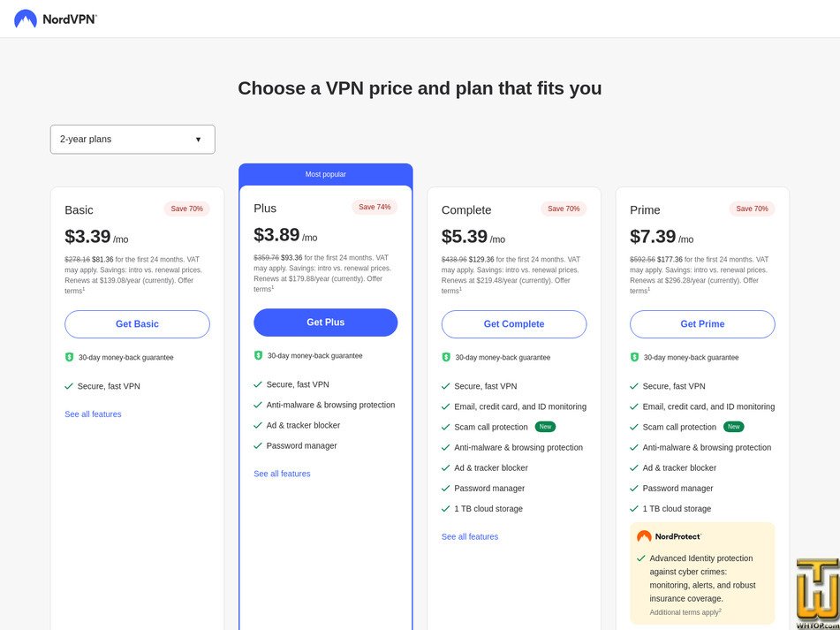840x630 pixels.
Task: Click the Get Plus button
Action: [x=325, y=323]
